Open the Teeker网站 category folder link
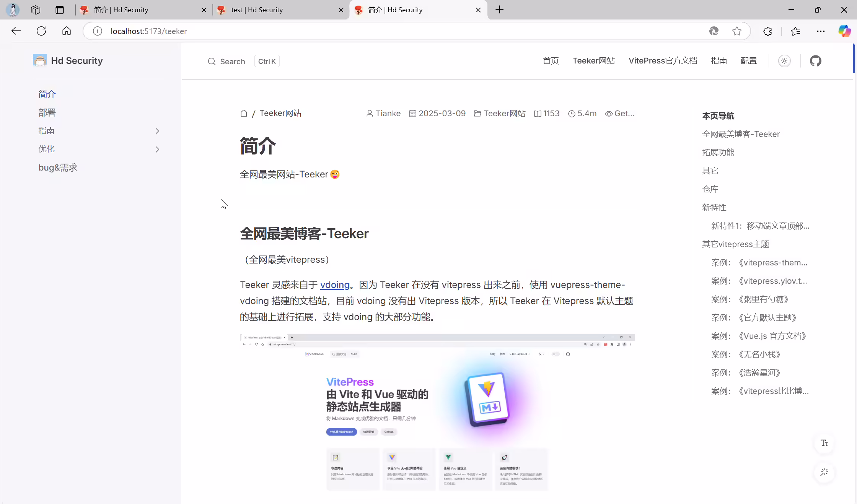This screenshot has height=504, width=857. click(x=500, y=114)
